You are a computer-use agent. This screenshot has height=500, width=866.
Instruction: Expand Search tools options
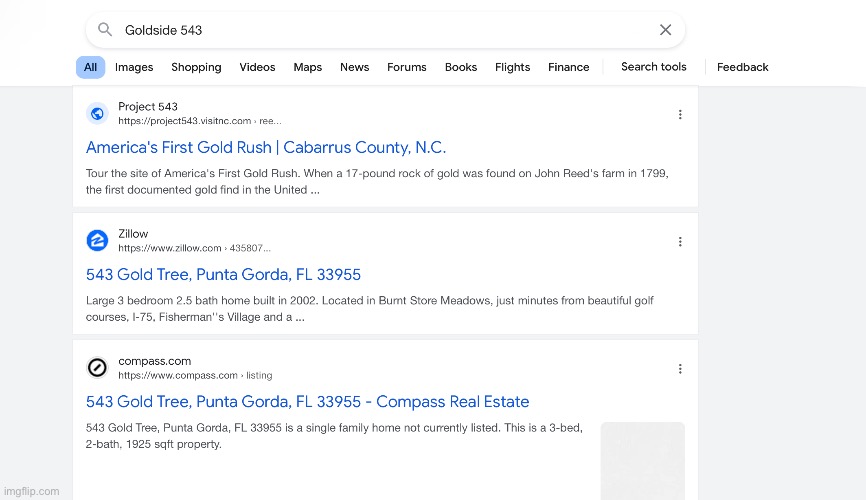[653, 67]
